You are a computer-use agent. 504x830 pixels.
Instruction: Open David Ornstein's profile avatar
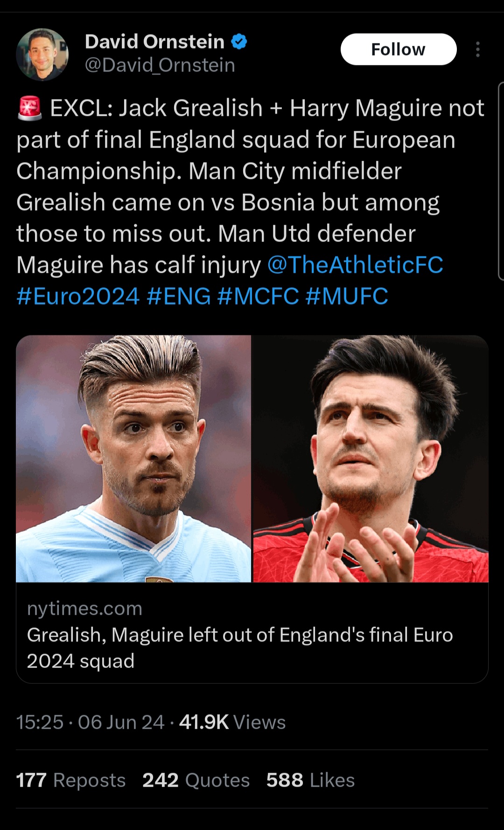(42, 55)
